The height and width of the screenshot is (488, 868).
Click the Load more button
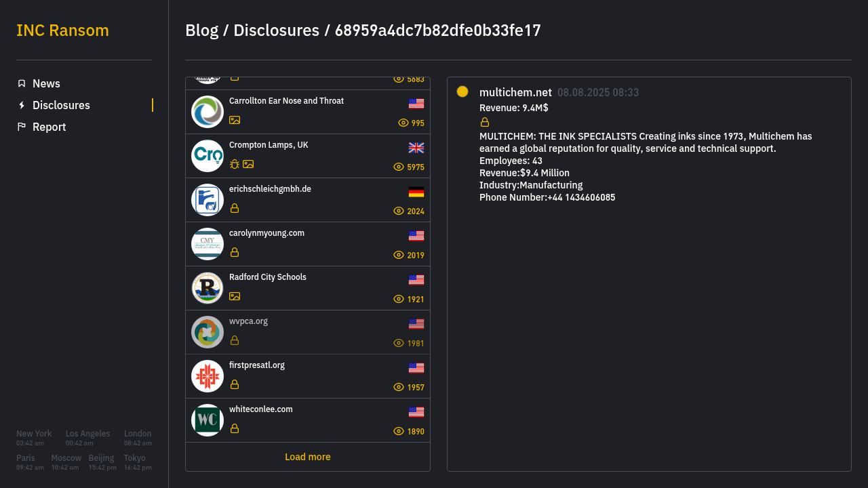click(x=308, y=457)
